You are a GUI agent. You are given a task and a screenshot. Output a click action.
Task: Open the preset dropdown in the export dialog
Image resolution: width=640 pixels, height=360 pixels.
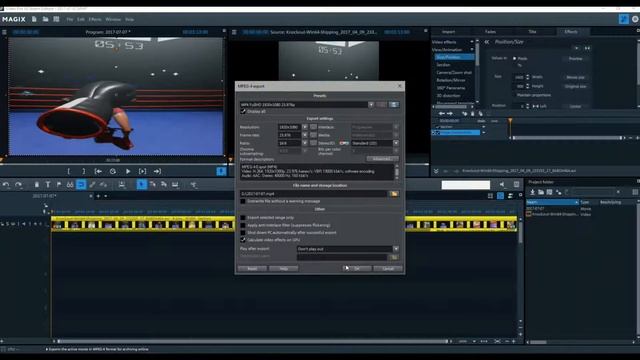[371, 105]
